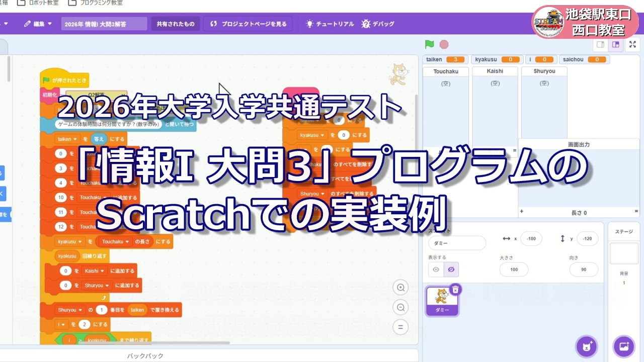Hide the sprite with crossed-eye icon
Screen dimensions: 644x362
click(x=451, y=269)
